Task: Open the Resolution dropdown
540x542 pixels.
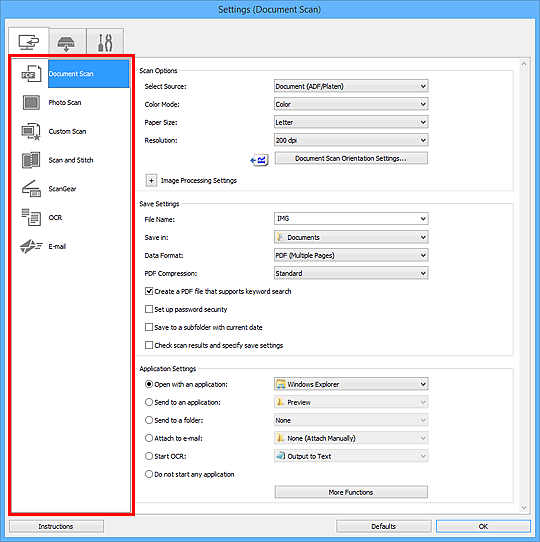Action: tap(351, 140)
